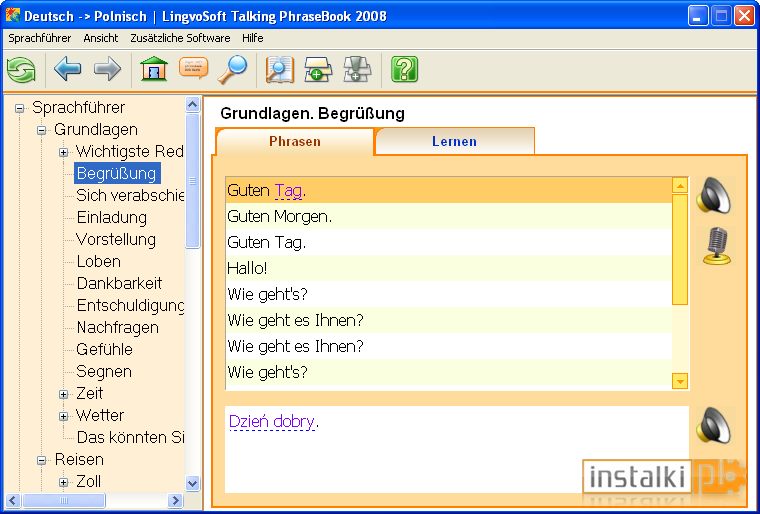Click the tree panel scroll down arrow
760x514 pixels.
192,483
